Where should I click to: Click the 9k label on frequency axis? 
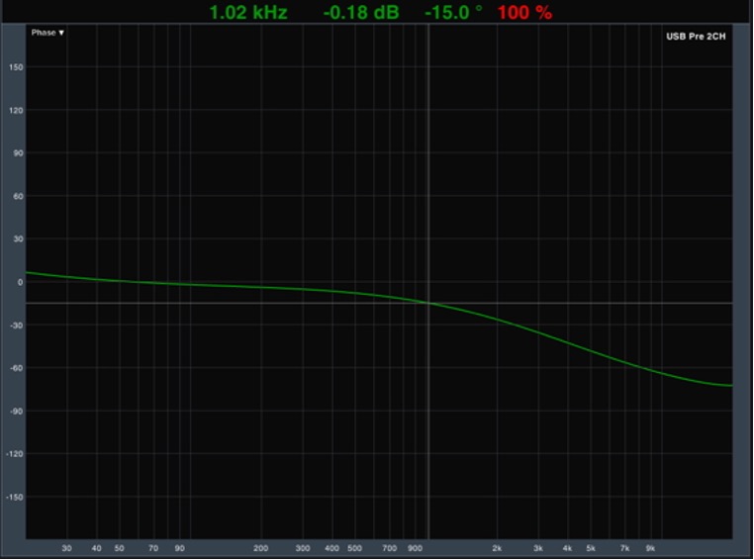pyautogui.click(x=651, y=548)
